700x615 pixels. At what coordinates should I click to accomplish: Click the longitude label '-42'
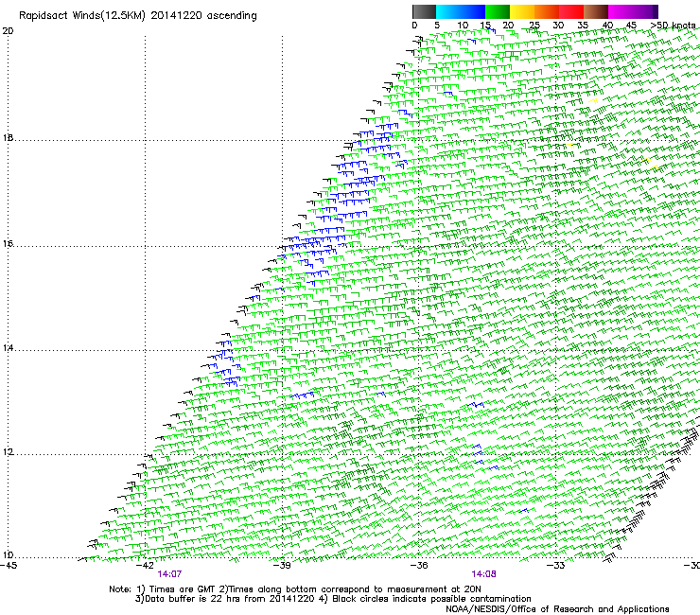(145, 566)
